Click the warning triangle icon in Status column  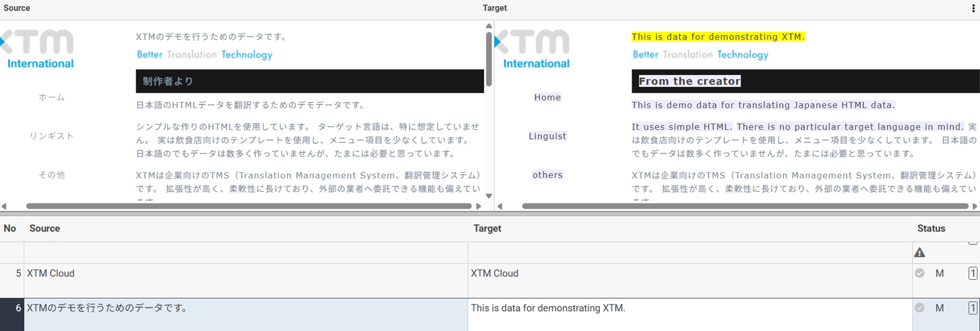[x=920, y=253]
